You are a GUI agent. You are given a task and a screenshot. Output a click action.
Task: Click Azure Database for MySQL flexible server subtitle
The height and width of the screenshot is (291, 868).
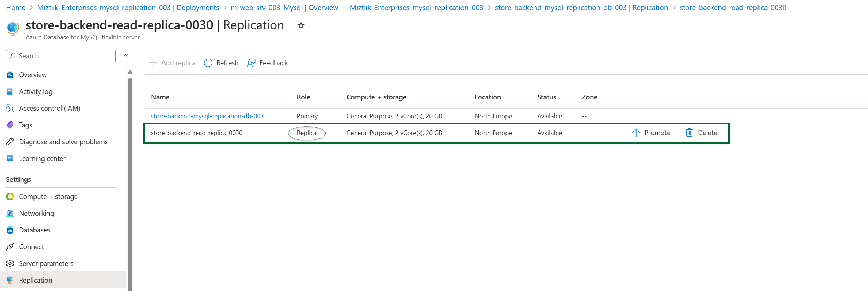tap(83, 37)
